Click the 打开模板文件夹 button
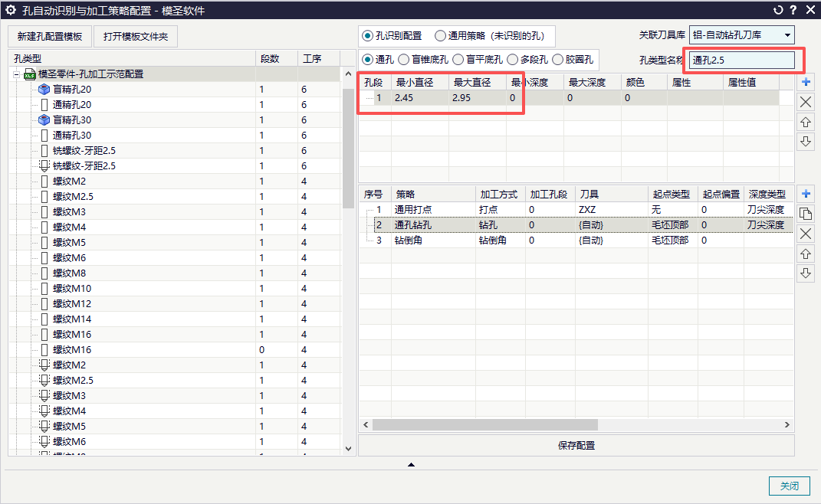The width and height of the screenshot is (821, 504). [x=136, y=37]
